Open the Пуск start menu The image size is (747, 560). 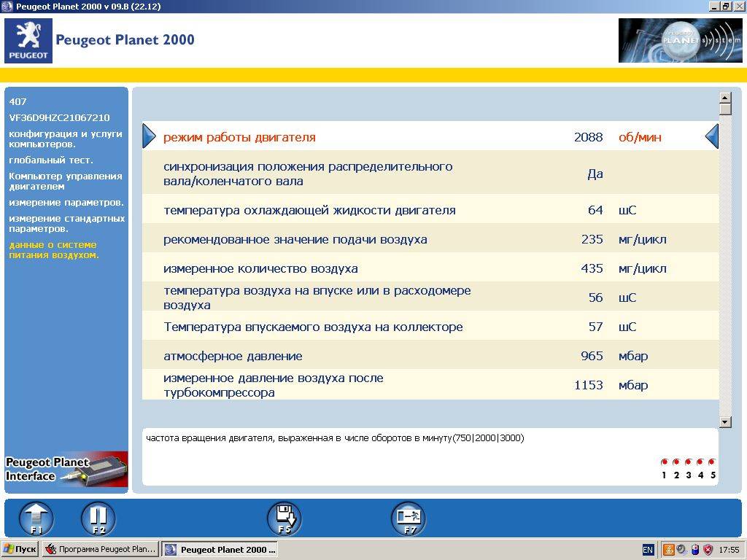20,549
